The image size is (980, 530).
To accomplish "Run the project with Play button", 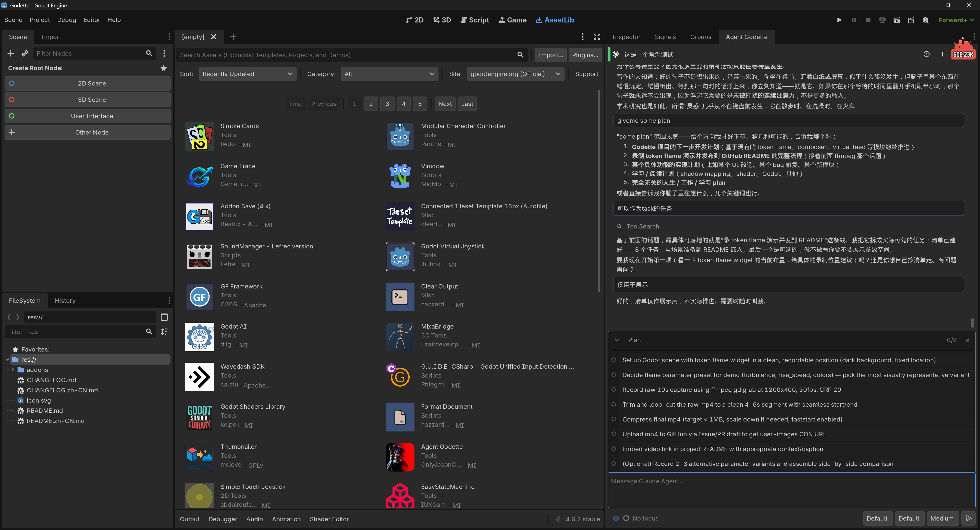I will pos(839,20).
